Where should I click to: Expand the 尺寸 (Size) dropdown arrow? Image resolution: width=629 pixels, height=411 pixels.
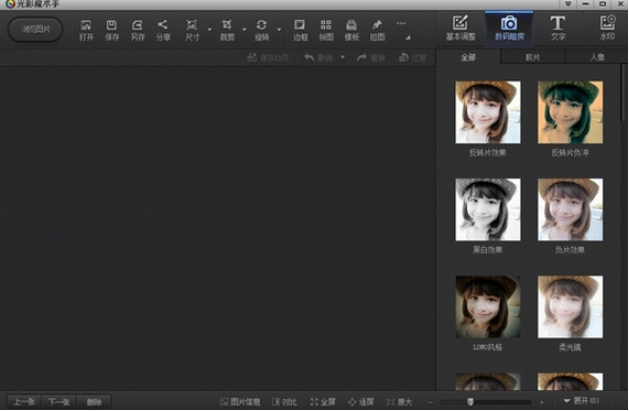pyautogui.click(x=209, y=27)
